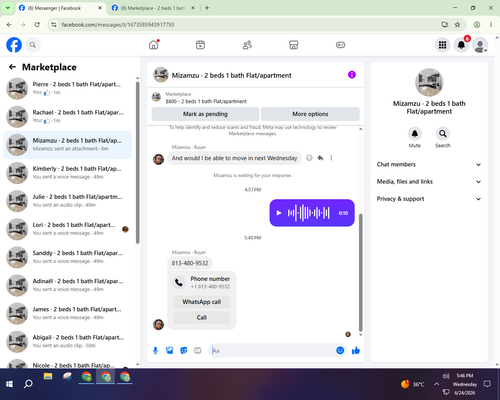Reply to the move in next Wednesday message
The height and width of the screenshot is (400, 500).
pos(320,158)
